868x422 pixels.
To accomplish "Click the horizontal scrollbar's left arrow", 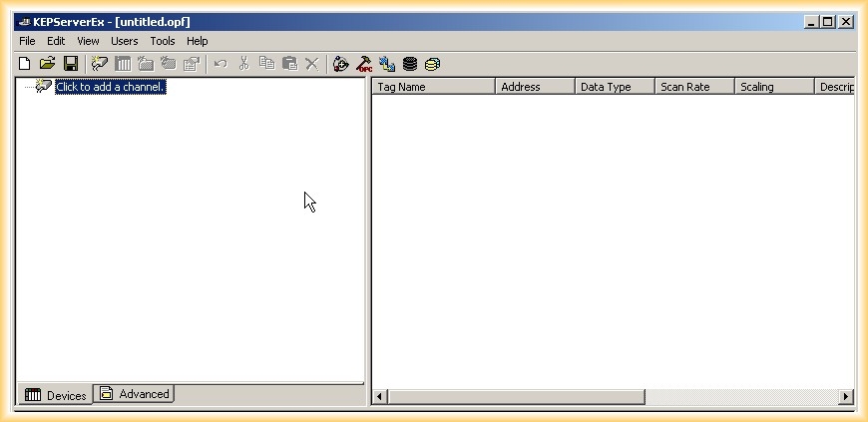I will pyautogui.click(x=380, y=397).
